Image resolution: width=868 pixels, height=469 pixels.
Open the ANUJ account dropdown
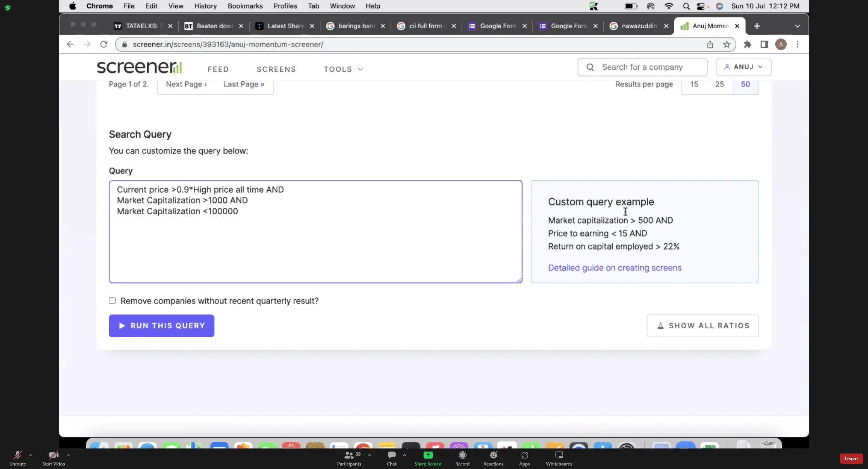click(x=743, y=67)
